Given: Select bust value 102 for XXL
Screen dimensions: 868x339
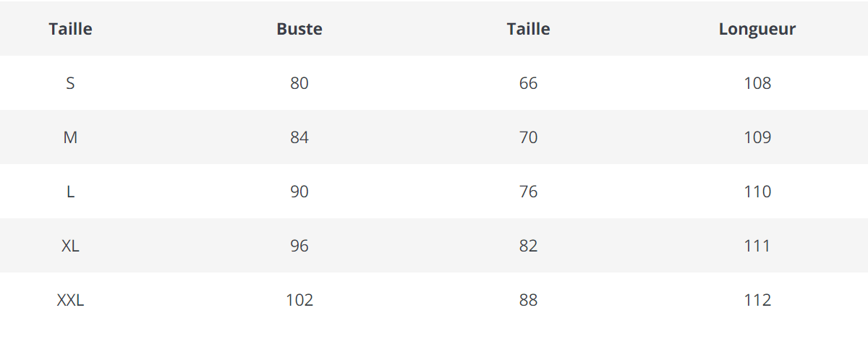Looking at the screenshot, I should click(x=299, y=300).
